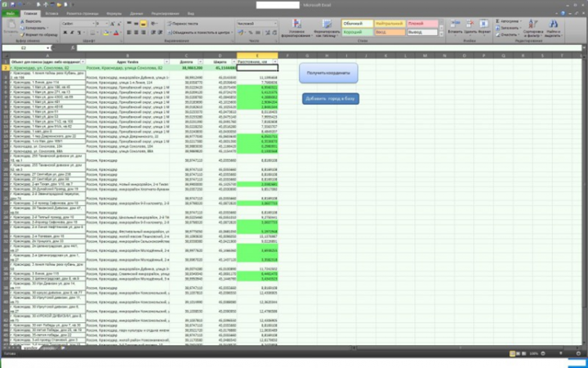Open the font size dropdown
The width and height of the screenshot is (588, 368).
(107, 24)
